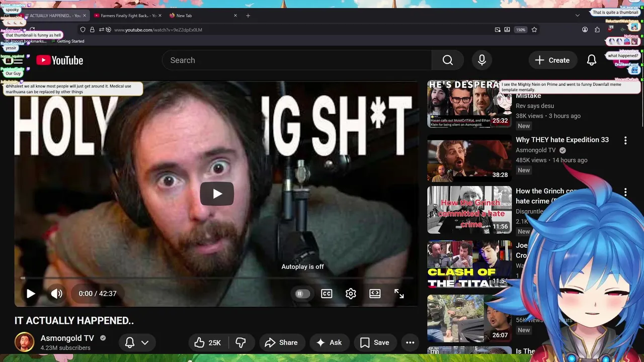The width and height of the screenshot is (644, 362).
Task: Toggle the Autoplay switch
Action: pos(302,294)
